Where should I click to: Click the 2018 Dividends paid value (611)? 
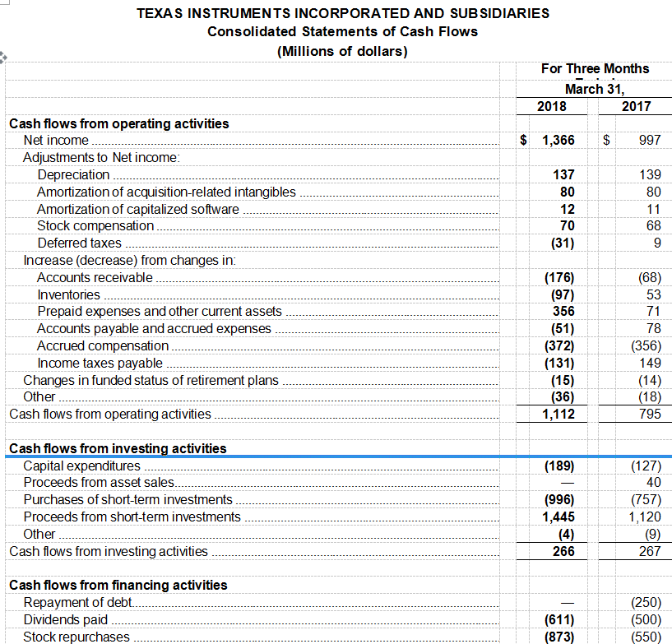point(559,619)
